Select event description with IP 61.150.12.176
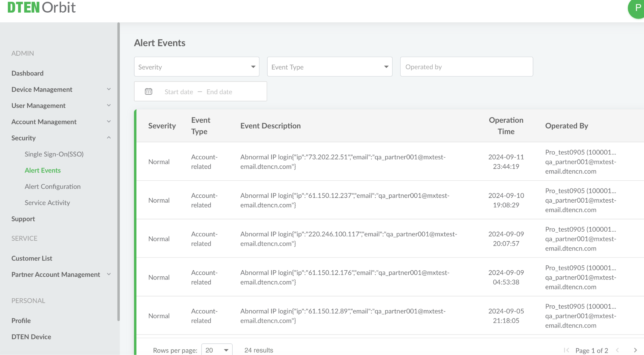 (345, 277)
